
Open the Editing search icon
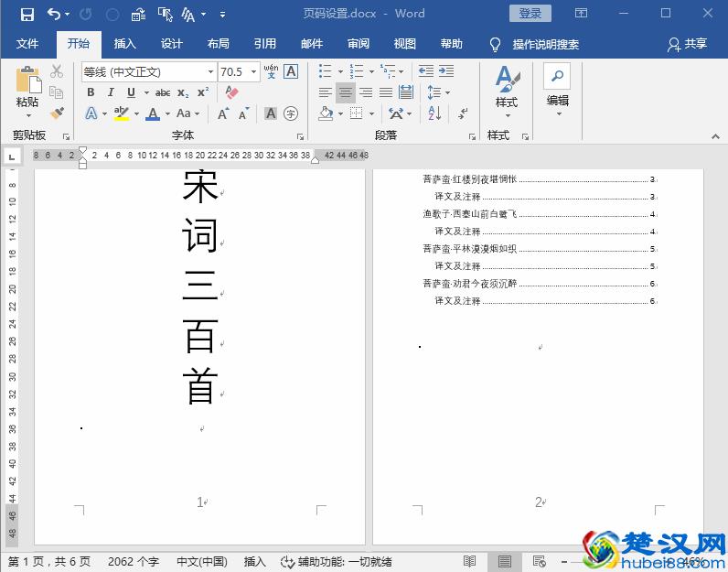tap(557, 76)
